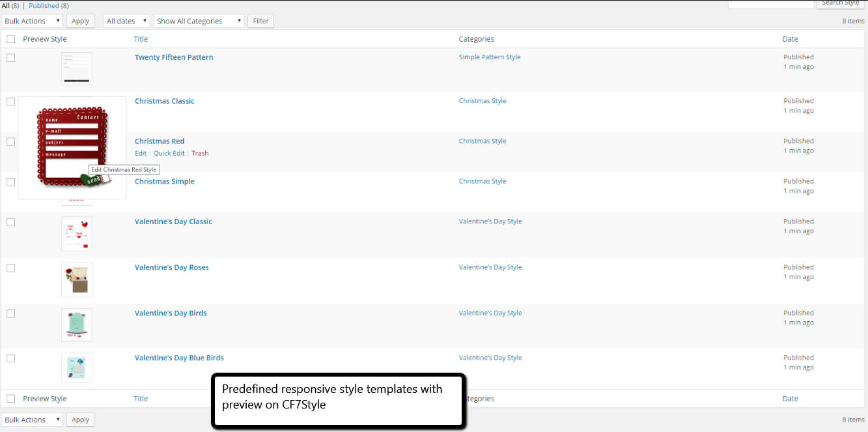
Task: Expand the Show All Categories dropdown
Action: coord(199,21)
